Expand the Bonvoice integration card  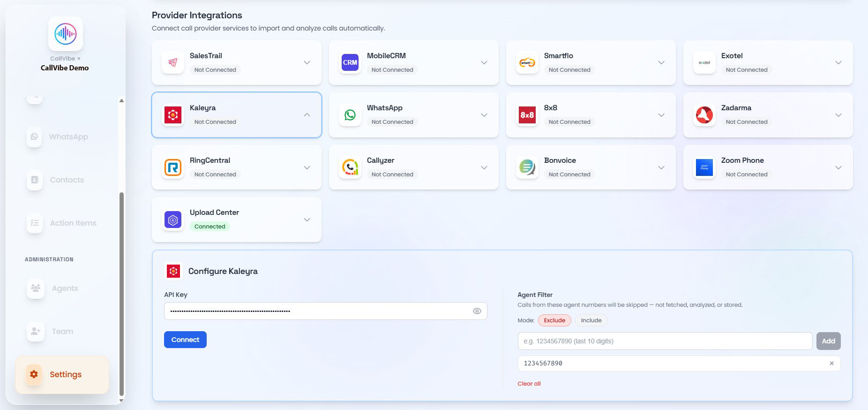pyautogui.click(x=661, y=167)
